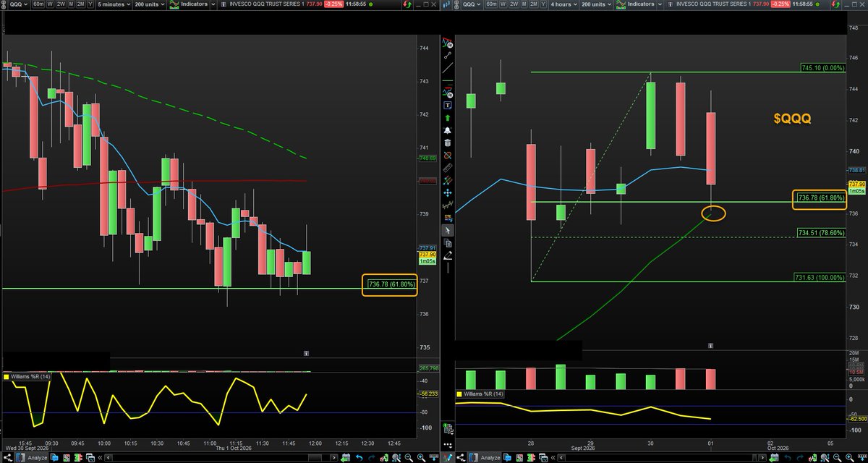Screen dimensions: 868x463
Task: Open the 200 units dropdown on left chart
Action: (x=149, y=4)
